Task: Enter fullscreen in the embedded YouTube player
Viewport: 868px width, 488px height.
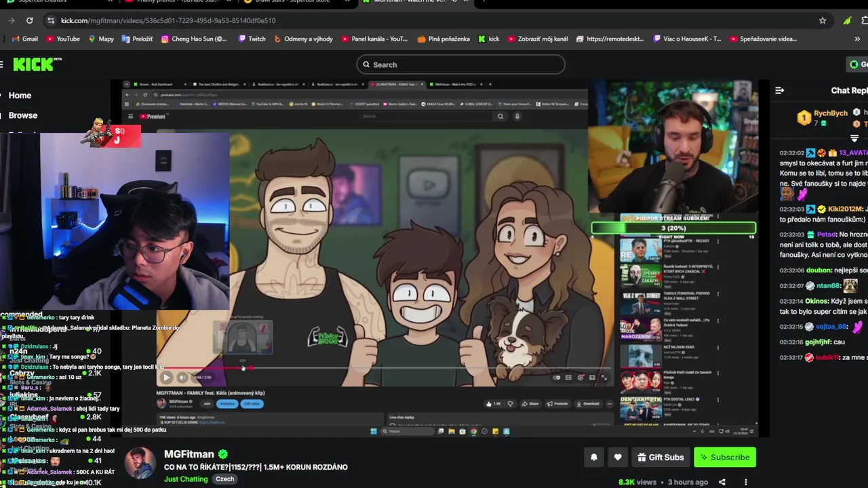Action: [604, 378]
